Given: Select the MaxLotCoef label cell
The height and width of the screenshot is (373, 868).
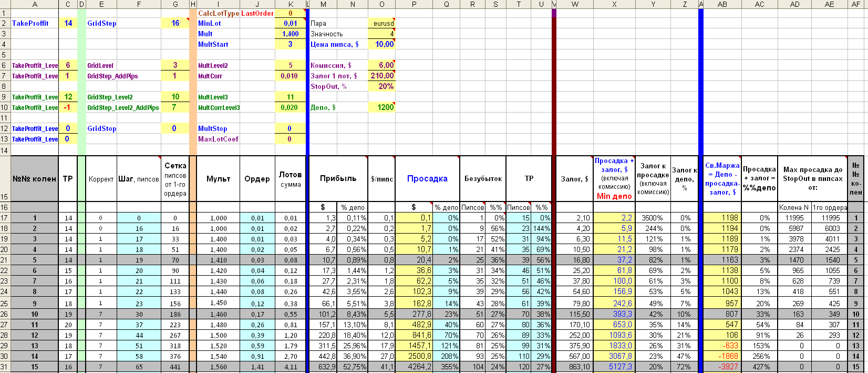Looking at the screenshot, I should [218, 139].
